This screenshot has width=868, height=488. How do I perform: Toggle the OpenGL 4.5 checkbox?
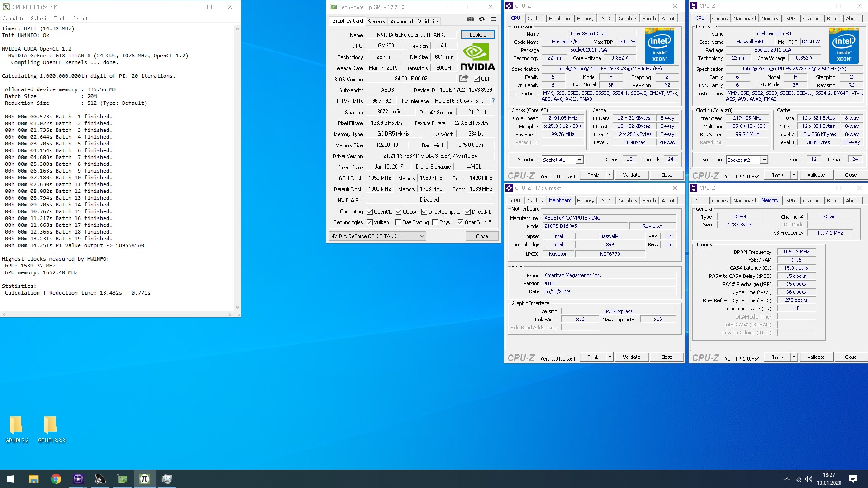pos(460,222)
